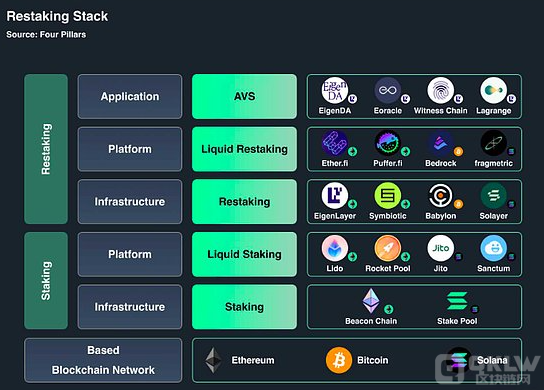Select the Application layer box
This screenshot has width=544, height=390.
[x=130, y=96]
